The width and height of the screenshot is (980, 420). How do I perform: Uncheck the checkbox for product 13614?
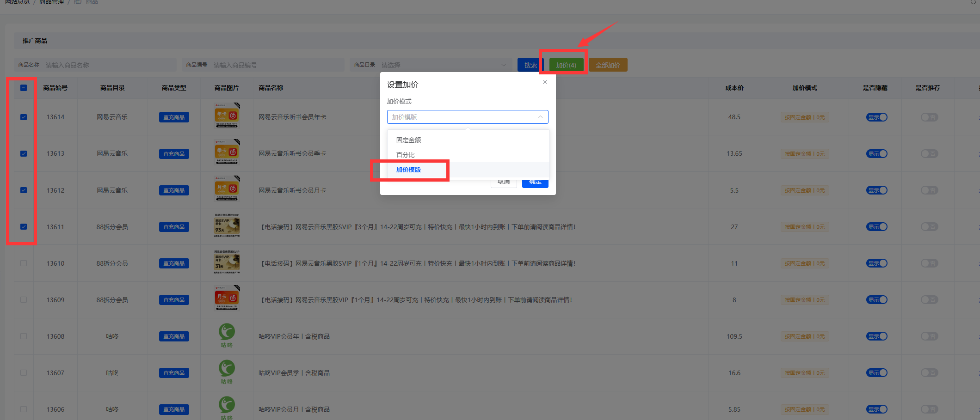pyautogui.click(x=24, y=117)
